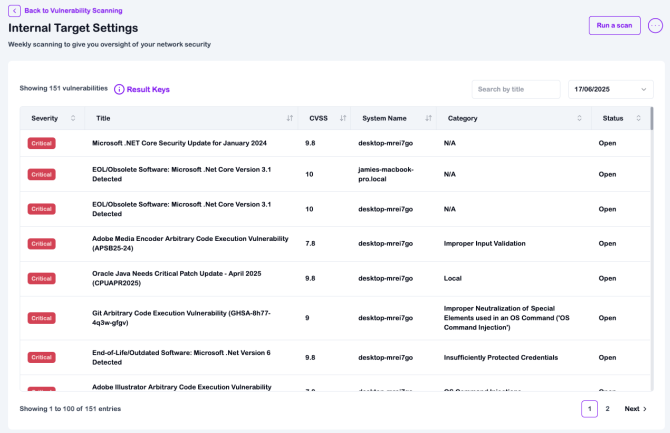Focus the Search by title field

[516, 89]
